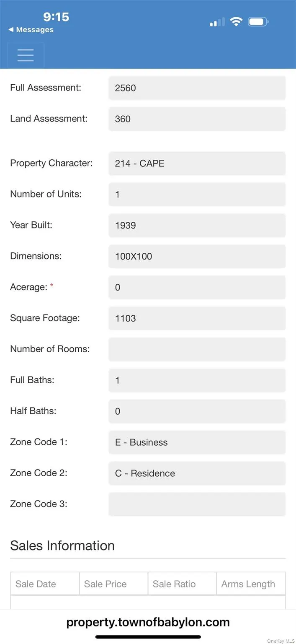Click the empty Number of Rooms field
Image resolution: width=296 pixels, height=644 pixels.
tap(197, 349)
